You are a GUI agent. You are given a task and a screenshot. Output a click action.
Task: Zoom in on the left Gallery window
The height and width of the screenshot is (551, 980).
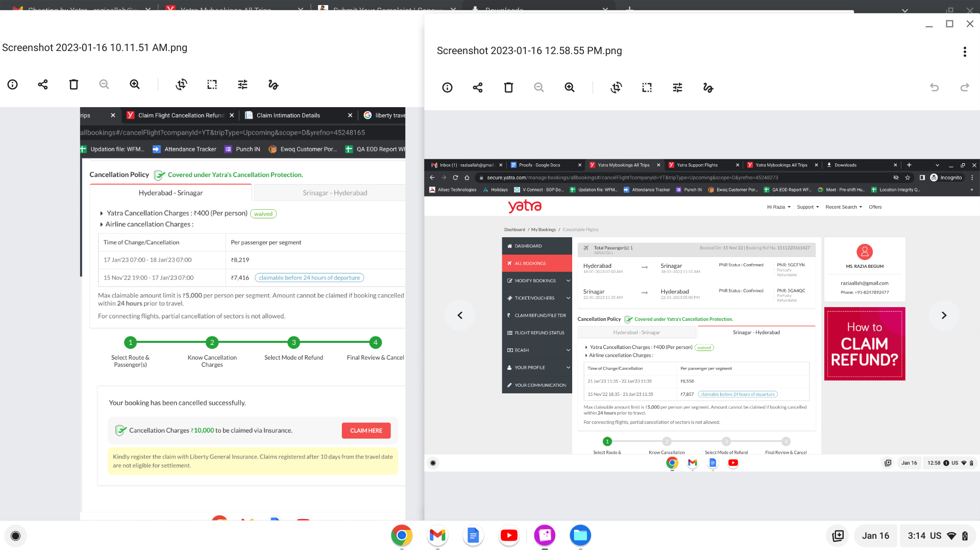pos(135,85)
